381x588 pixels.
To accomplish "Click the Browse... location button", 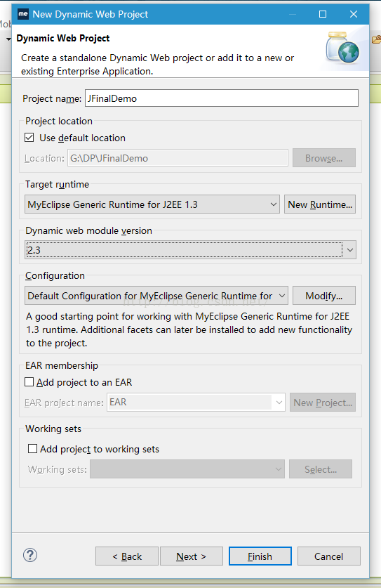I will click(x=324, y=158).
